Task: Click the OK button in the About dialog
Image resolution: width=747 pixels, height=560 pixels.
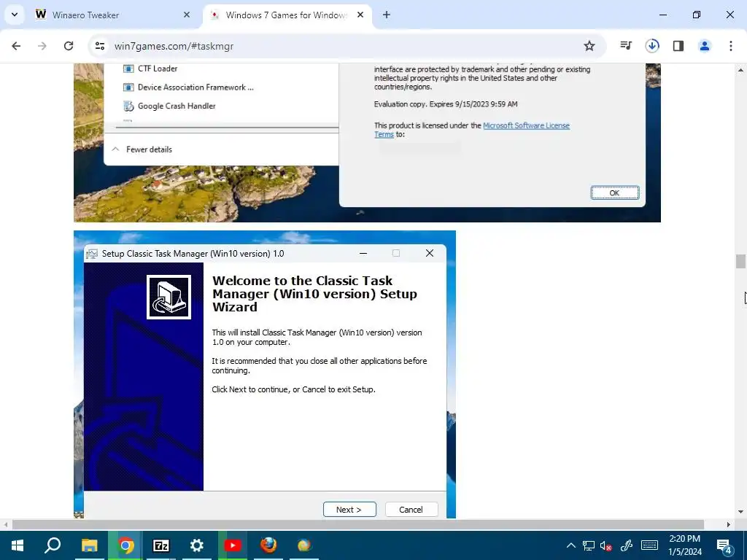Action: pos(614,192)
